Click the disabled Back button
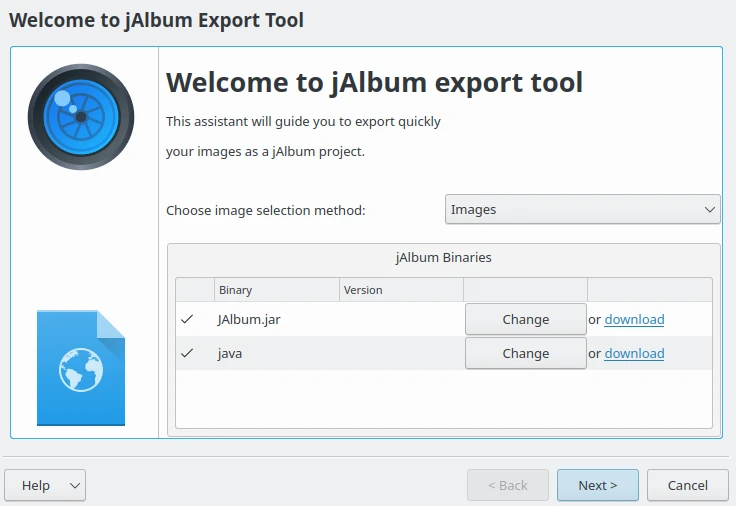The width and height of the screenshot is (736, 506). (507, 485)
